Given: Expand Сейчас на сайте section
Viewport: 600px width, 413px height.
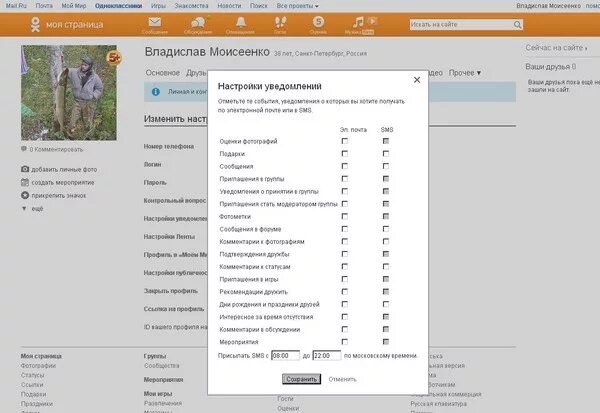Looking at the screenshot, I should click(556, 48).
